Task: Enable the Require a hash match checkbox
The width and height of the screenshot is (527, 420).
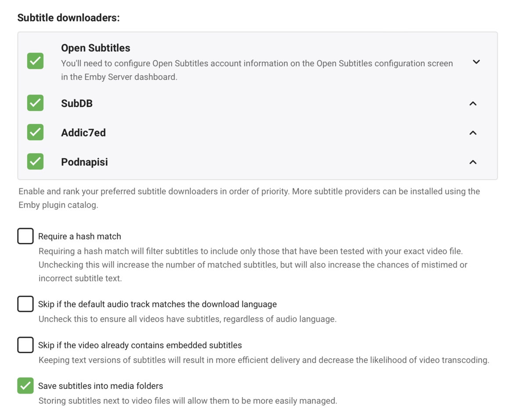Action: click(25, 236)
